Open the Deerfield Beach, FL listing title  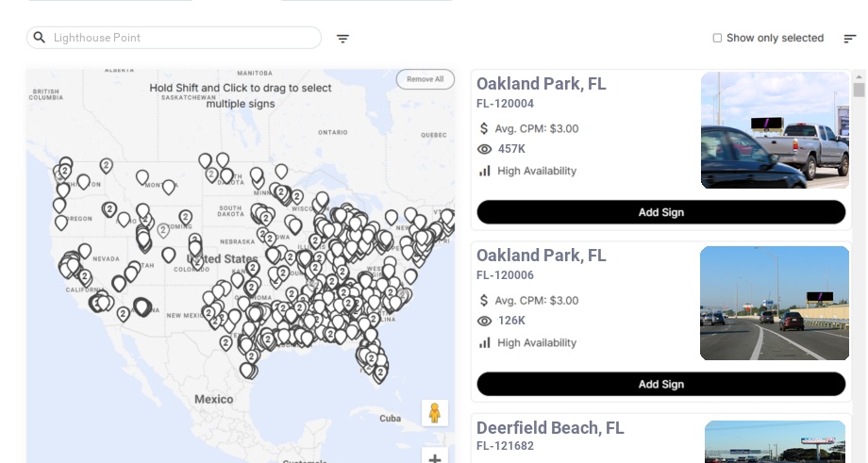click(x=550, y=428)
